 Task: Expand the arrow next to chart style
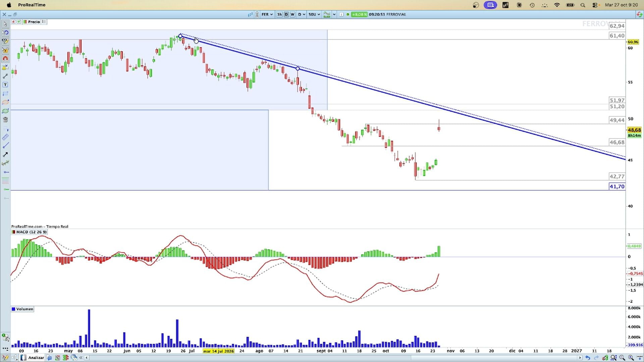[x=334, y=14]
